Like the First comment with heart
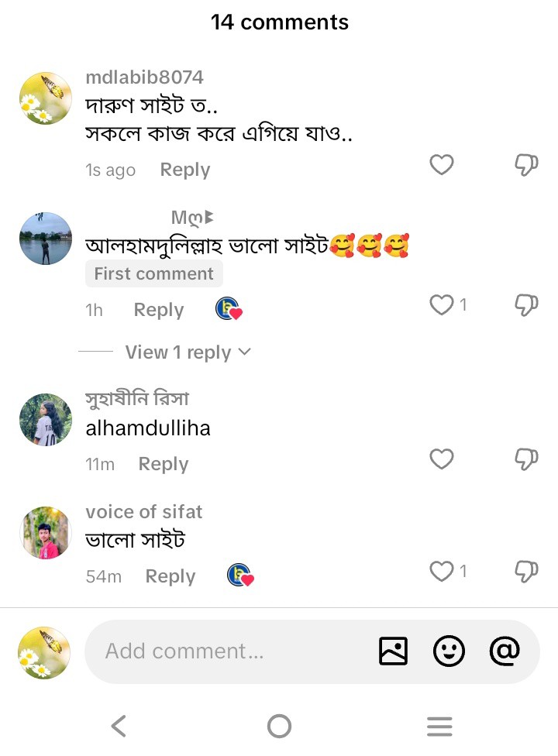 point(441,305)
